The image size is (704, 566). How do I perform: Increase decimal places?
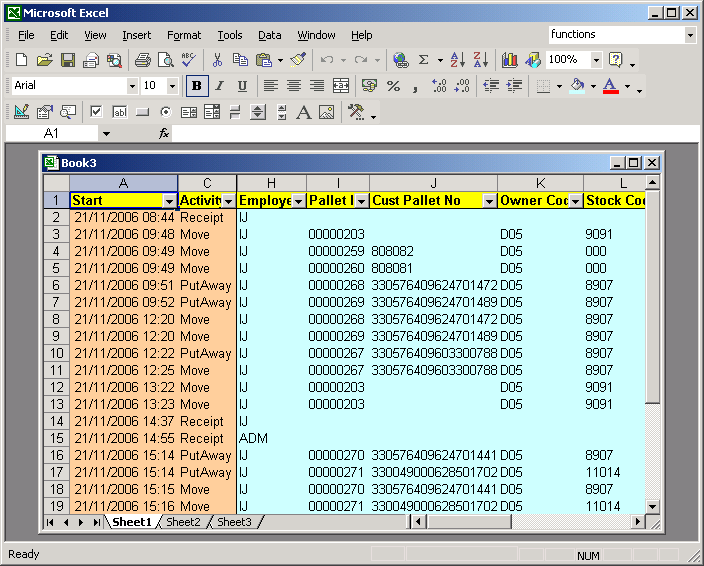(439, 86)
